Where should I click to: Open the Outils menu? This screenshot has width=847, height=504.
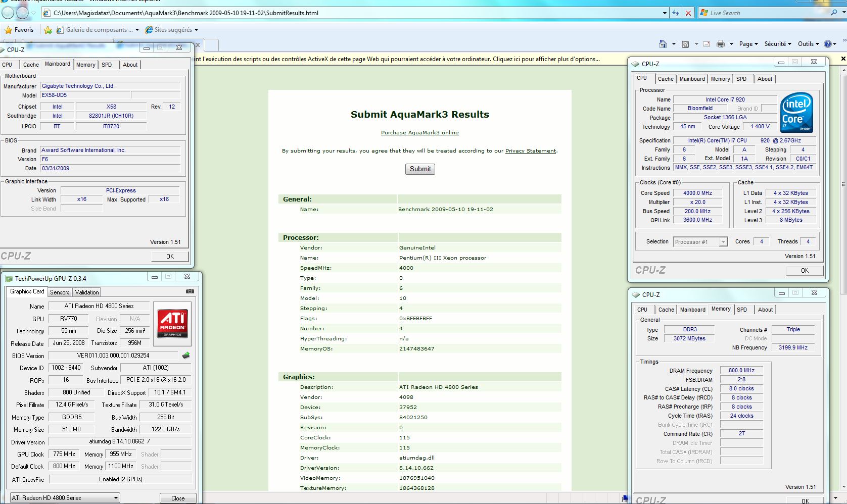(809, 44)
